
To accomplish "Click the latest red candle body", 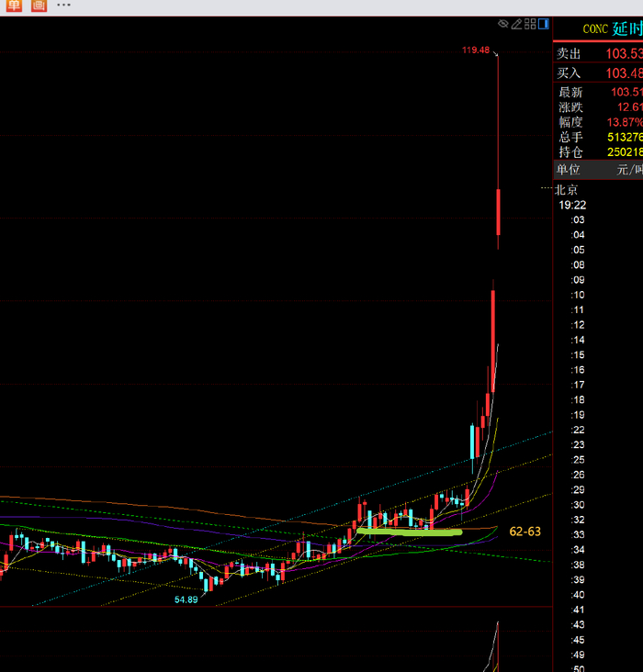I will click(x=498, y=212).
